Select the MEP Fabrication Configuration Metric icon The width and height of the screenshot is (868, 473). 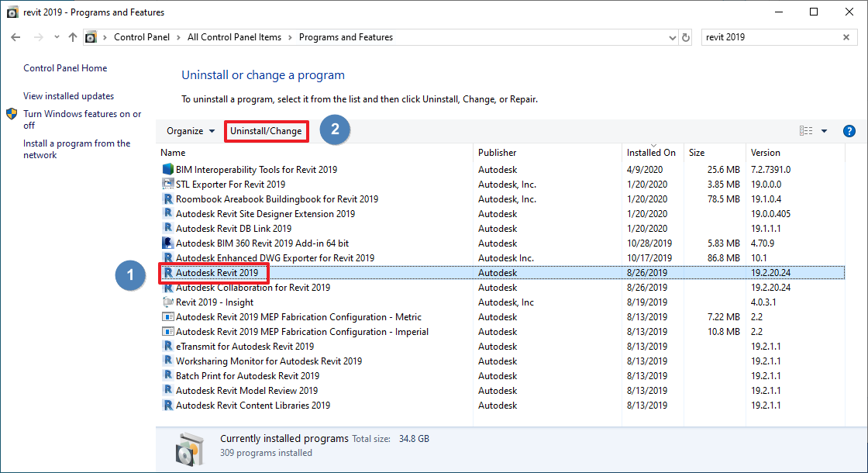coord(167,316)
